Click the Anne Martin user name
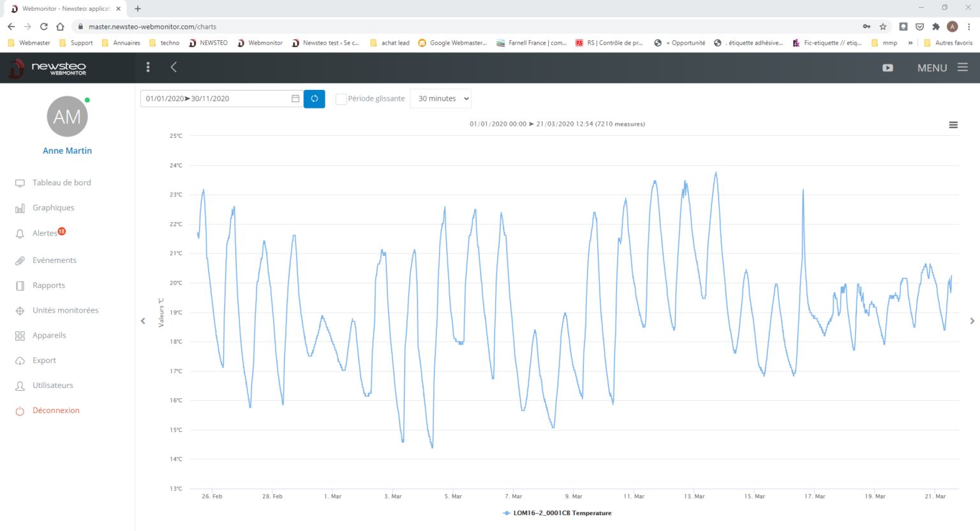Viewport: 980px width, 531px height. pos(67,151)
